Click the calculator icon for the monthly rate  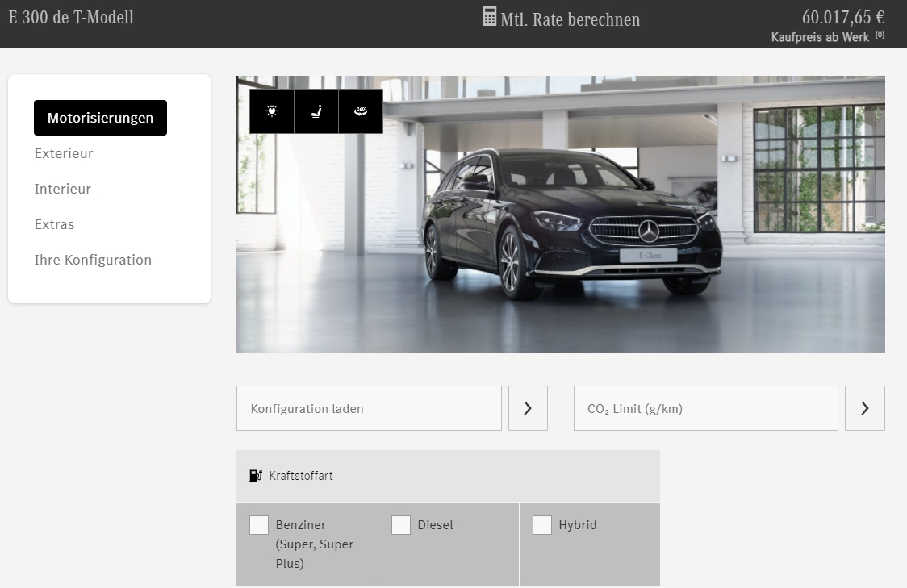(489, 17)
